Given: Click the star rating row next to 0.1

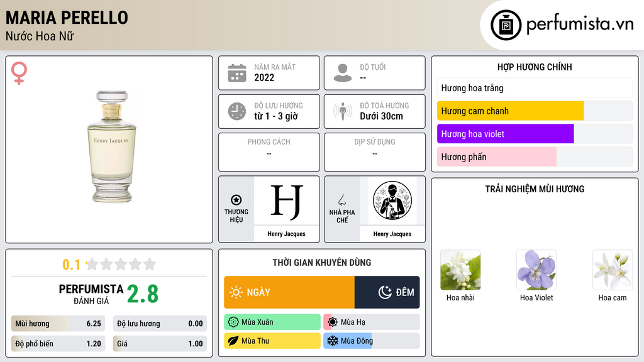Looking at the screenshot, I should pyautogui.click(x=121, y=265).
